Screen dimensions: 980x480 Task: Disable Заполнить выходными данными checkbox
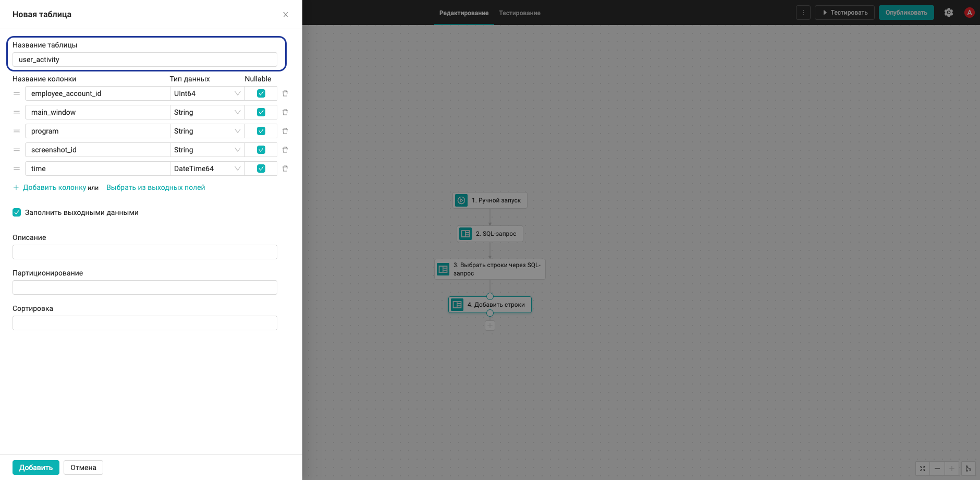(x=17, y=212)
